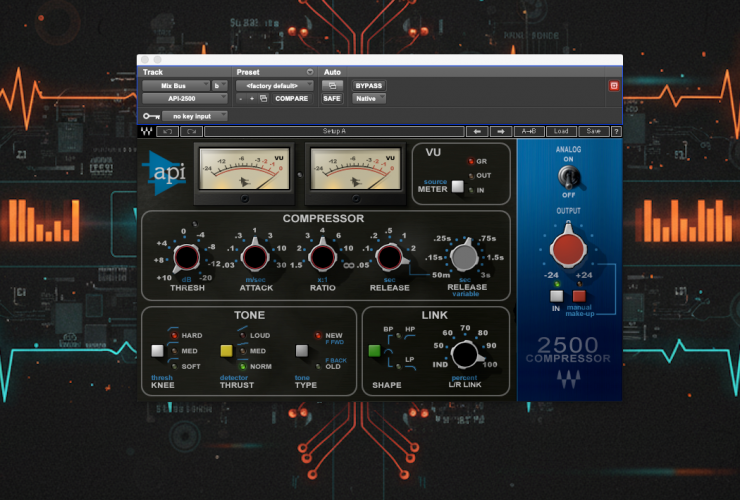Select IN meter source LED

point(471,191)
